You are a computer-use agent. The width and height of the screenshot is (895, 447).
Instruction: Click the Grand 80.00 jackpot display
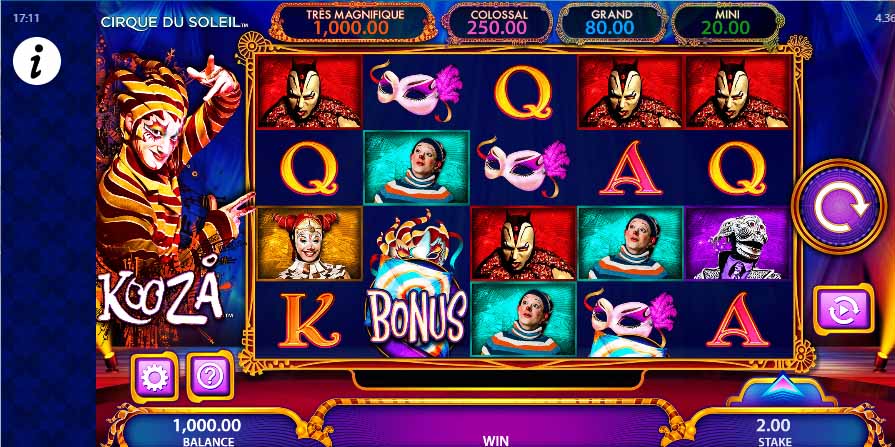(x=612, y=22)
